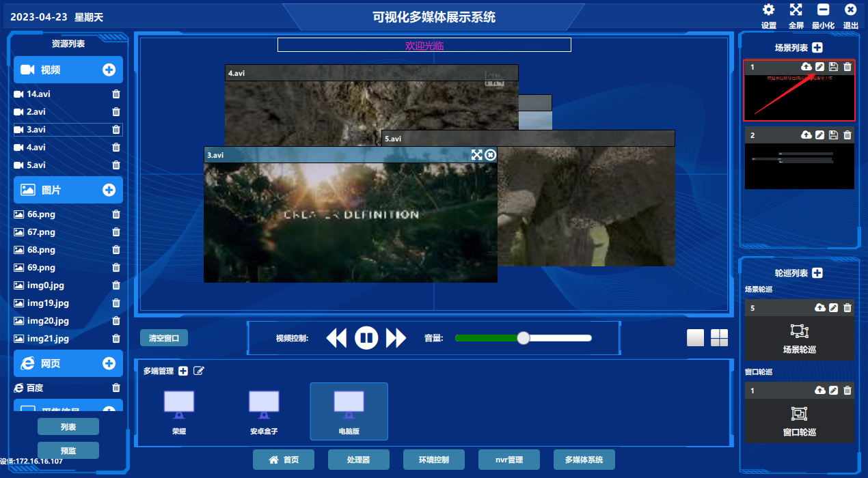Screen dimensions: 868x478
Task: Save scene 1 with disk icon
Action: pos(833,67)
